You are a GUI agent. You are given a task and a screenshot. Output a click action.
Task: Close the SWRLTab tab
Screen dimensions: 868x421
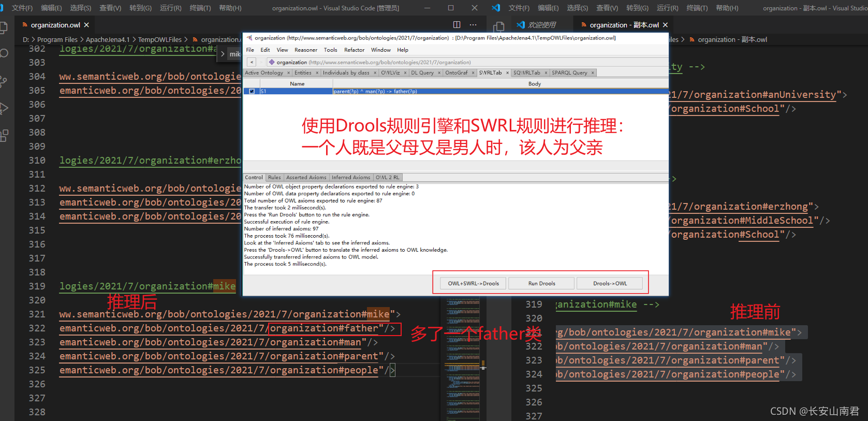[507, 73]
